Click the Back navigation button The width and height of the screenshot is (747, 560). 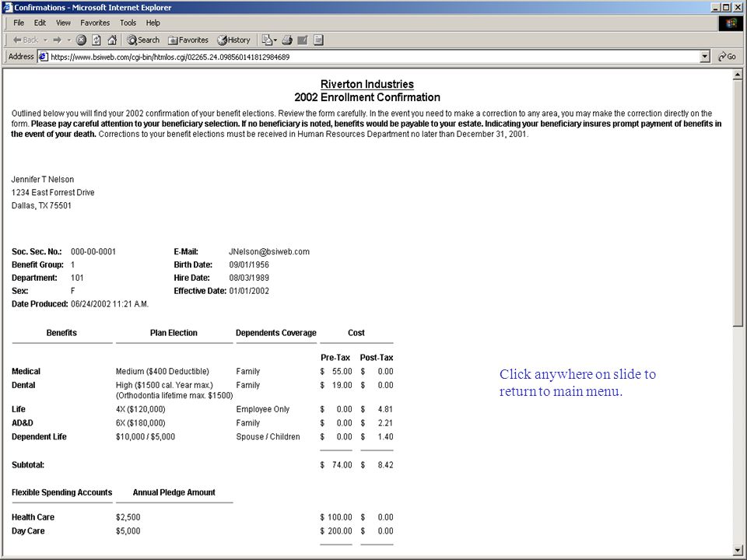tap(26, 40)
